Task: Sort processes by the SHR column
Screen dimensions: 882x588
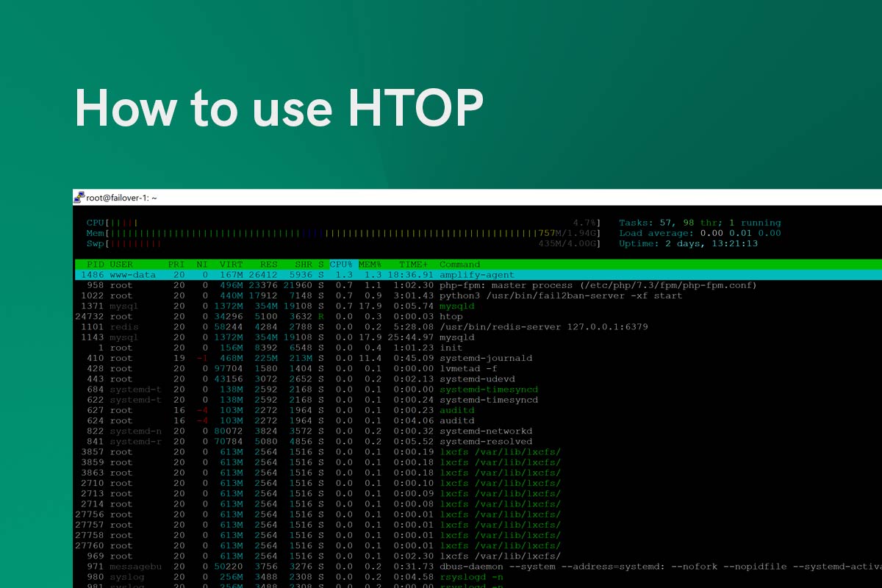Action: click(302, 264)
